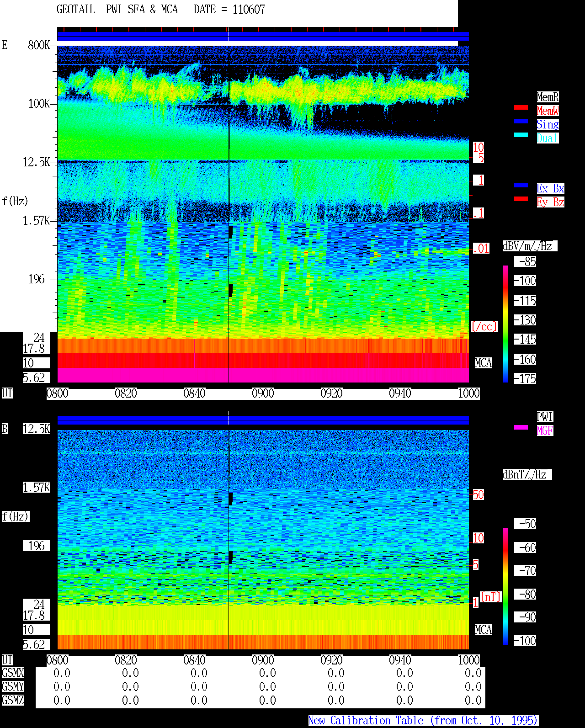Click the magenta MGF legend swatch
This screenshot has height=728, width=585.
click(x=521, y=427)
